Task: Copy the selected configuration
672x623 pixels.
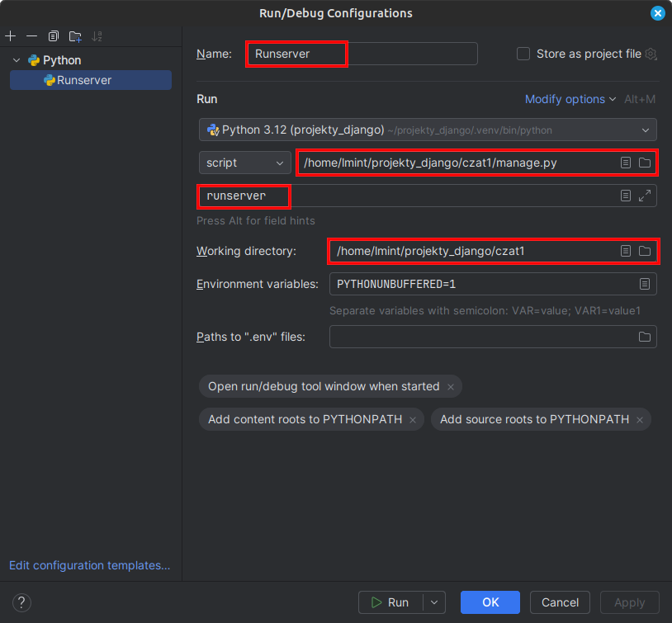Action: click(x=53, y=36)
